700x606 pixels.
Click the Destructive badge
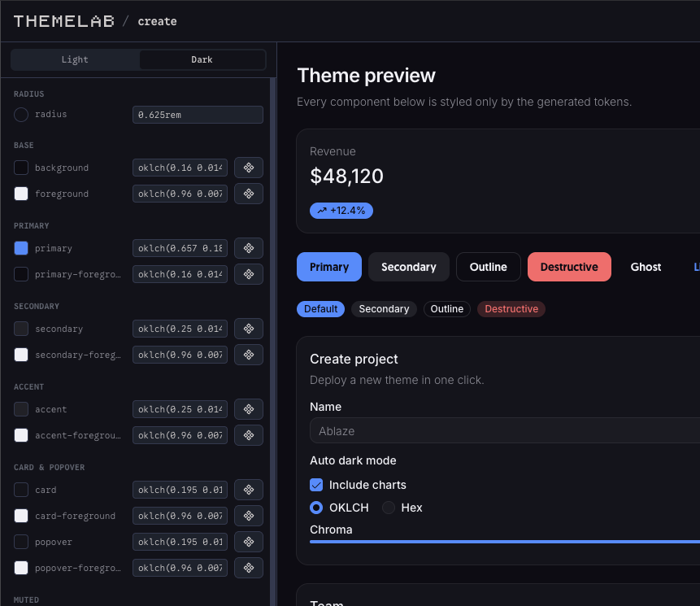coord(511,309)
